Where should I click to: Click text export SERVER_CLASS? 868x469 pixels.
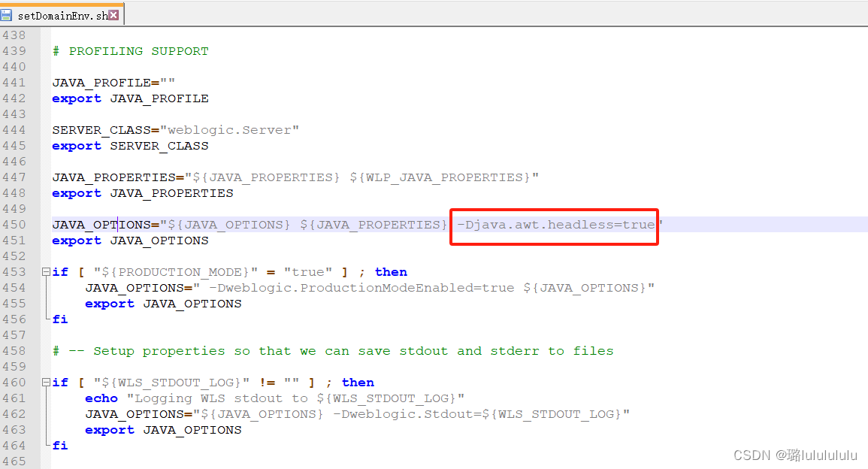pos(131,146)
